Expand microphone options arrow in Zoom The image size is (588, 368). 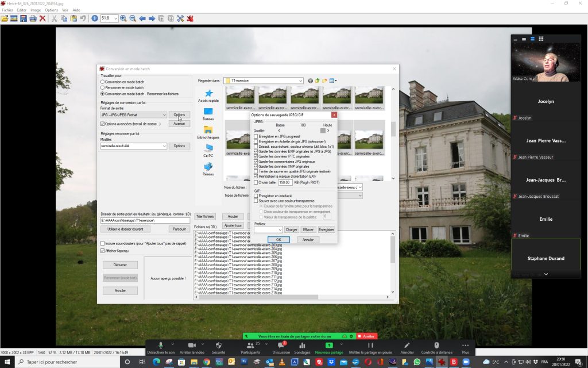pos(172,344)
